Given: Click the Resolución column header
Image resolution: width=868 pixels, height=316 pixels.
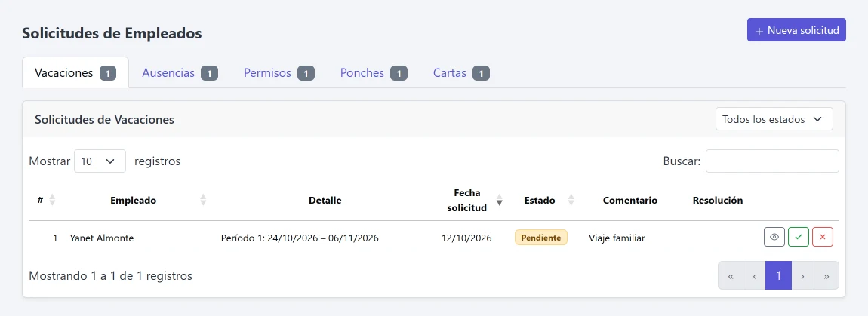Looking at the screenshot, I should click(x=718, y=201).
